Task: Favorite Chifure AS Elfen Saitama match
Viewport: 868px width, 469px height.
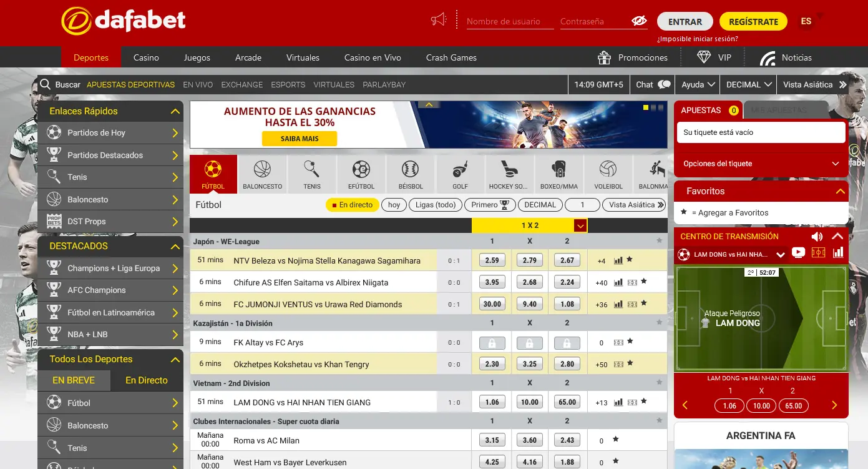Action: click(643, 282)
